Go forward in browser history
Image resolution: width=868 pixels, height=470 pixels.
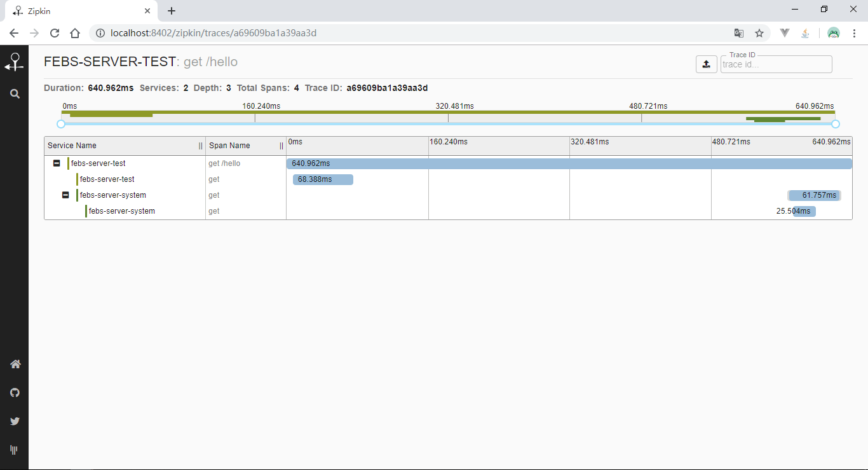point(34,33)
